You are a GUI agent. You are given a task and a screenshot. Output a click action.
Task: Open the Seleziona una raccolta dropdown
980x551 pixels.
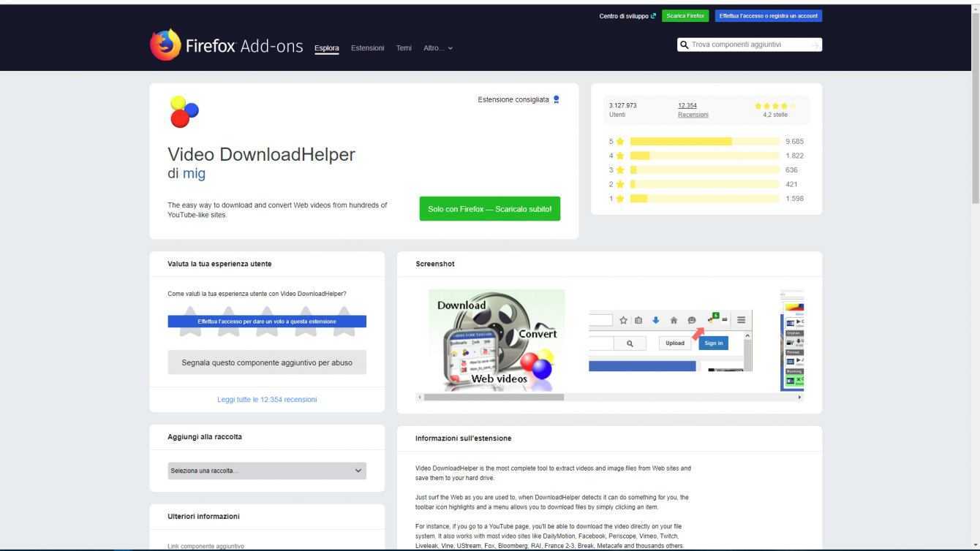coord(267,471)
